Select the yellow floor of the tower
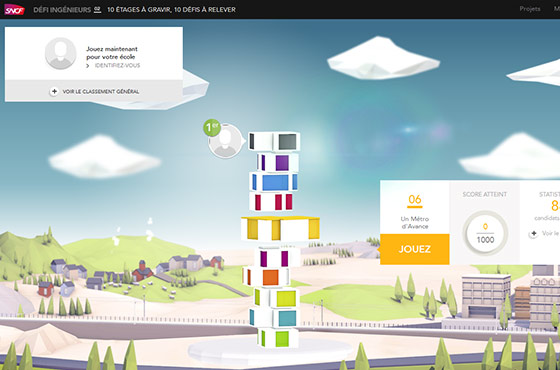This screenshot has height=370, width=560. pos(280,229)
